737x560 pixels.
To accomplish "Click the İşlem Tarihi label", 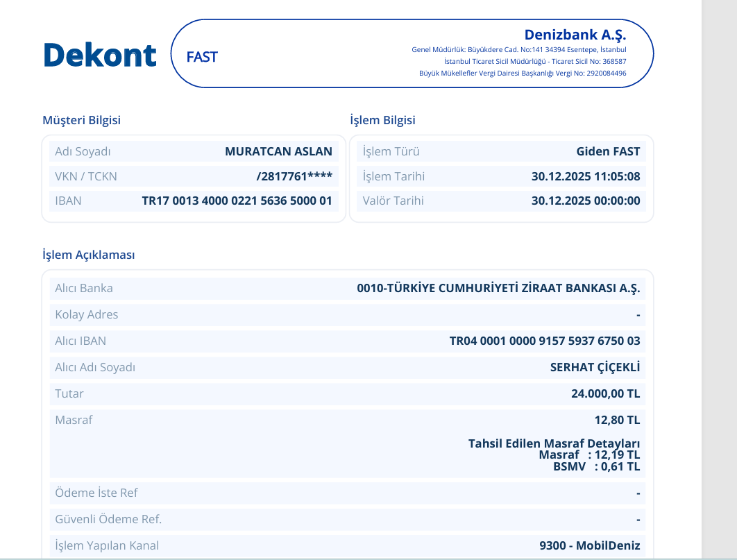I will pos(394,176).
